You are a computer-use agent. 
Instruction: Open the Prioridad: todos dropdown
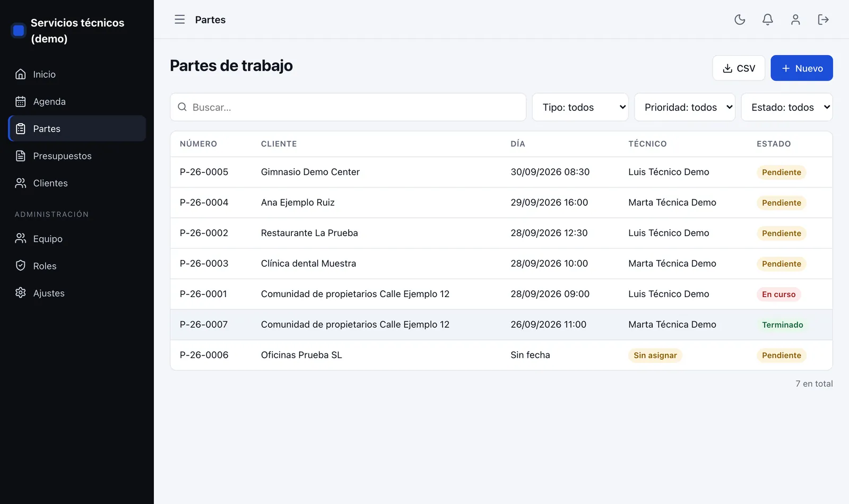click(685, 107)
